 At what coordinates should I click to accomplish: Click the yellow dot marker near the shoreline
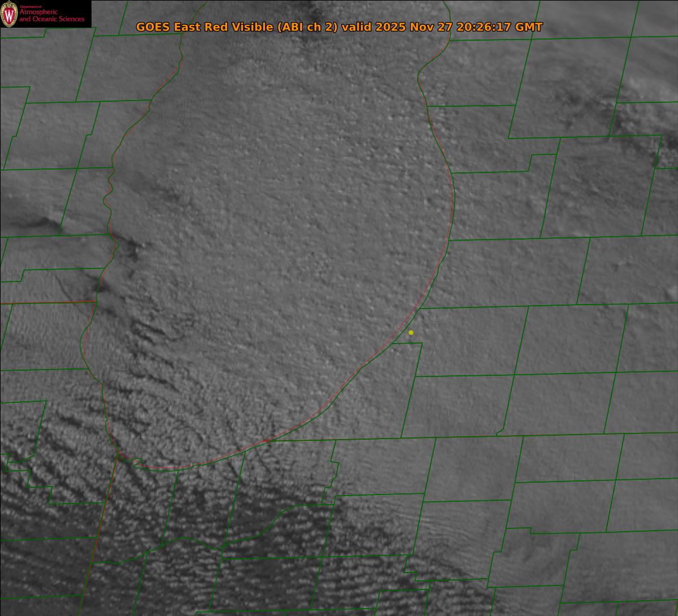(x=411, y=333)
